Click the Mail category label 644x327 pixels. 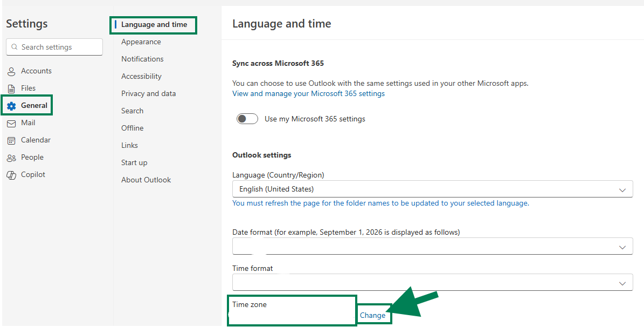click(28, 123)
